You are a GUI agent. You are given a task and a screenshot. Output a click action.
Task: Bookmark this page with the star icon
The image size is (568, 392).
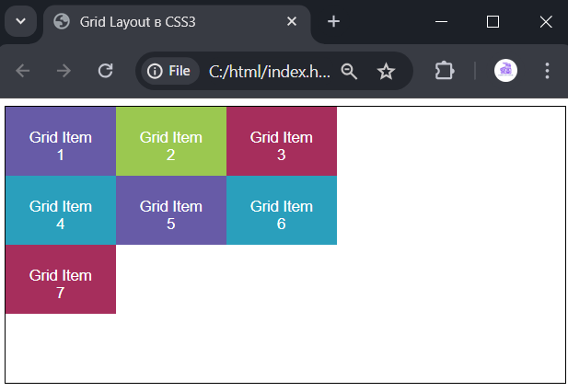(x=386, y=71)
